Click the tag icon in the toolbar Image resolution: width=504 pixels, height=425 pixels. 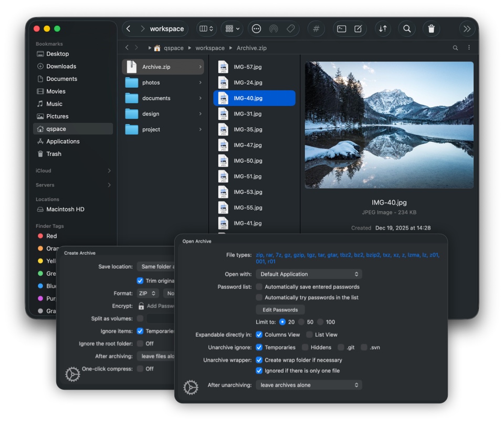click(x=290, y=29)
